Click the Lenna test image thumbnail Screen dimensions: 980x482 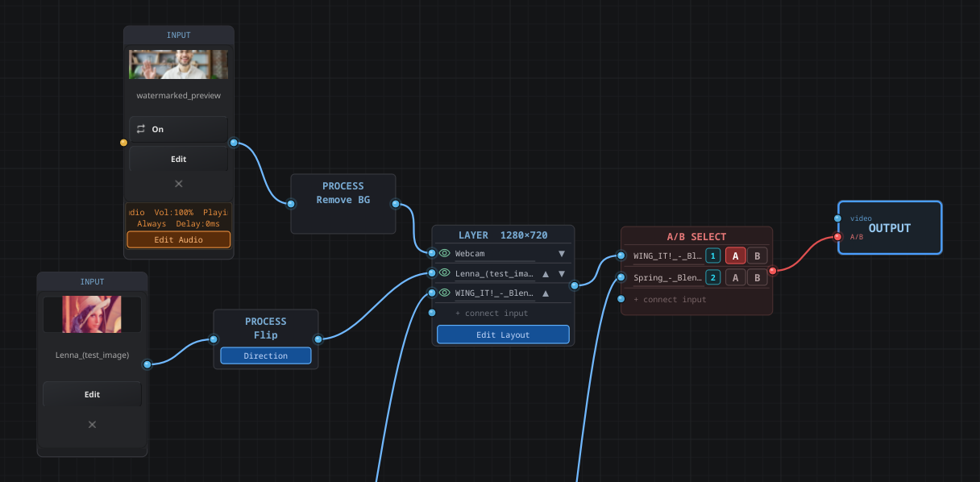[92, 314]
